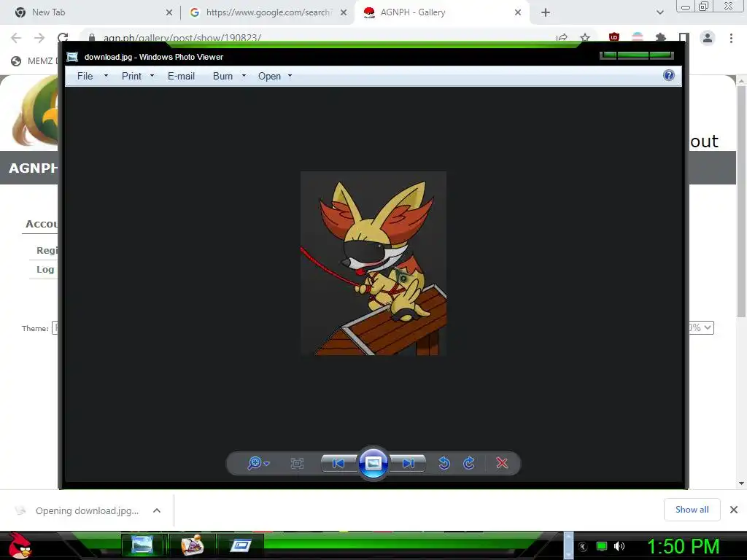Open the Extensions puzzle icon
This screenshot has width=747, height=560.
click(661, 37)
